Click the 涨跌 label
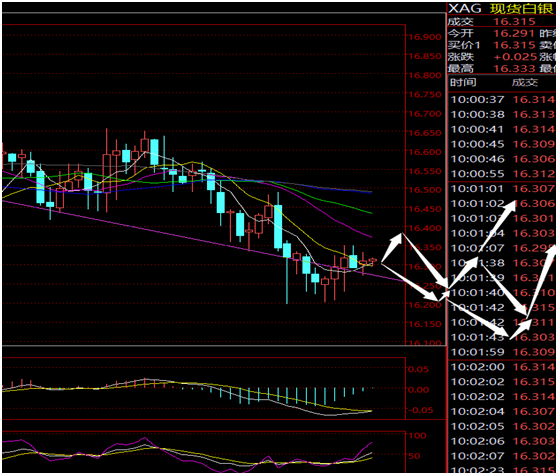The height and width of the screenshot is (475, 558). (460, 57)
